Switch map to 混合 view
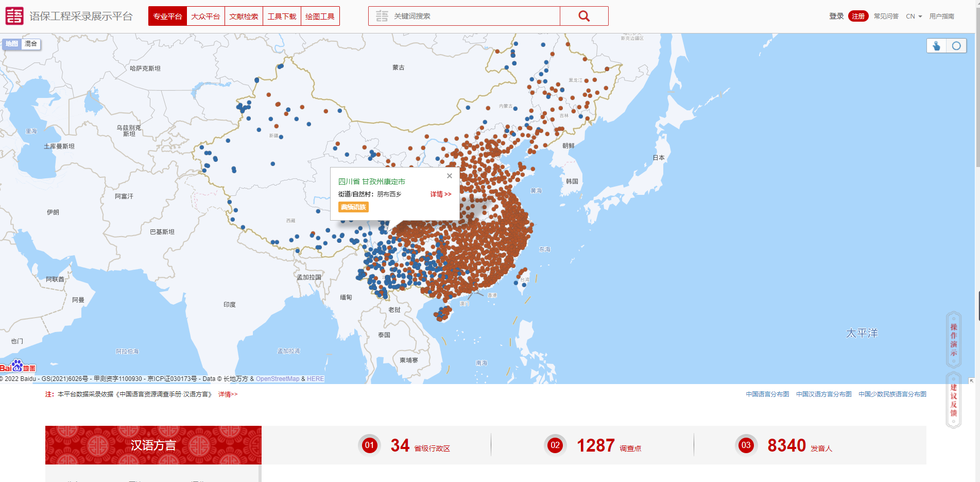The height and width of the screenshot is (482, 980). click(x=31, y=44)
